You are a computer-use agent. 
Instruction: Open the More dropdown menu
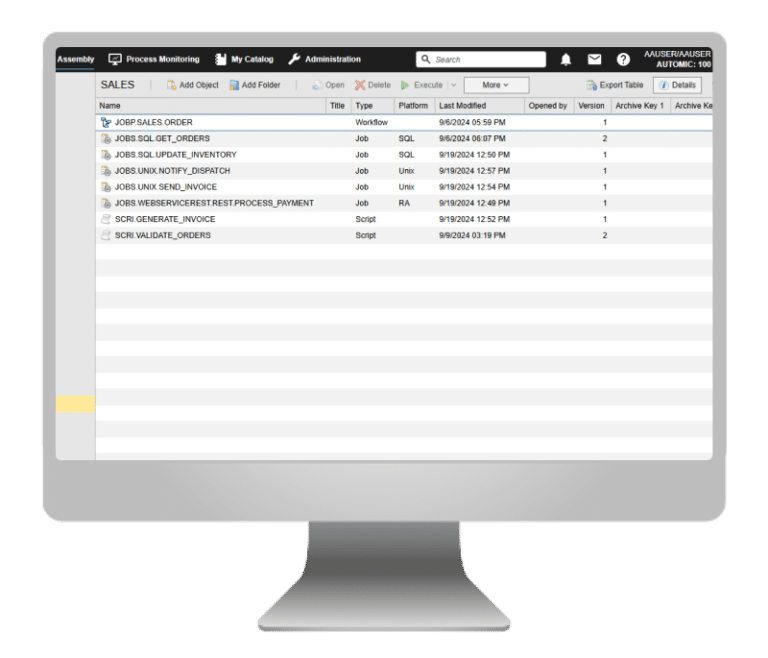496,85
